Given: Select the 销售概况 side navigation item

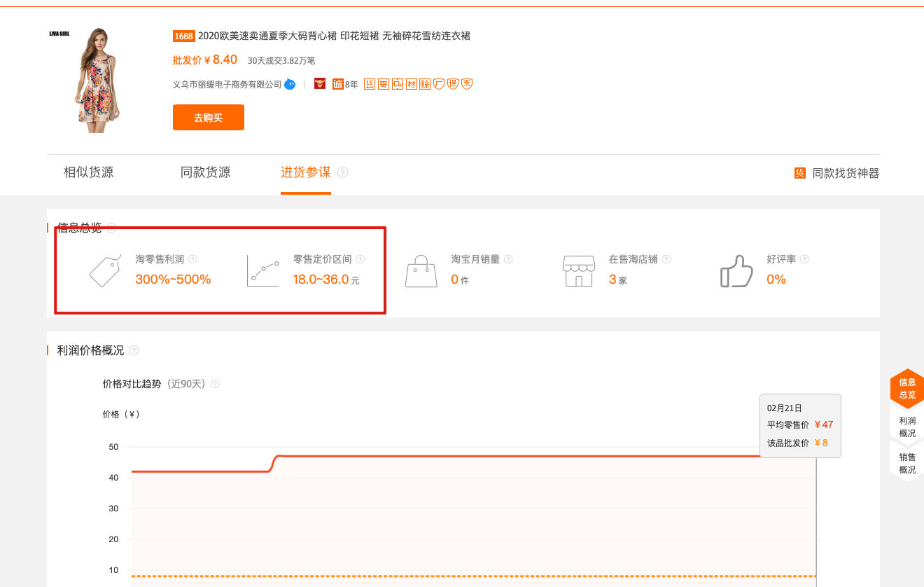Looking at the screenshot, I should (906, 464).
